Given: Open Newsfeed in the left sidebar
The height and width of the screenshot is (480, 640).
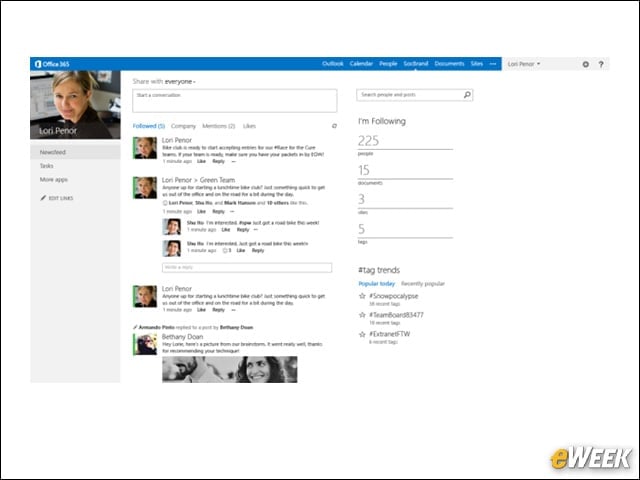Looking at the screenshot, I should pos(75,152).
